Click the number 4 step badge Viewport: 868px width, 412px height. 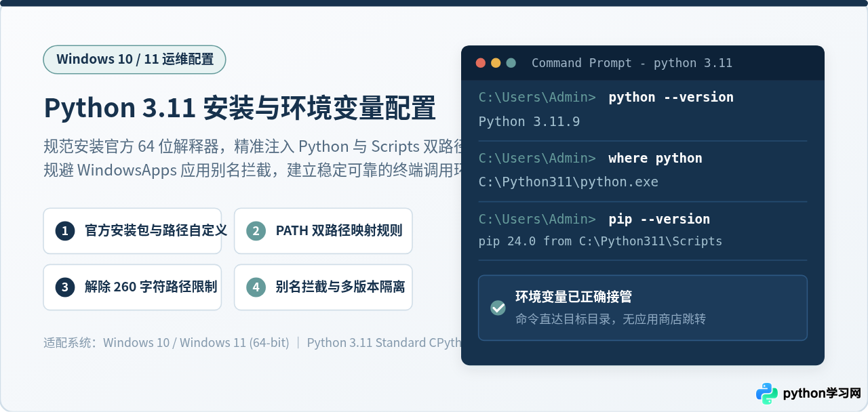pos(256,287)
